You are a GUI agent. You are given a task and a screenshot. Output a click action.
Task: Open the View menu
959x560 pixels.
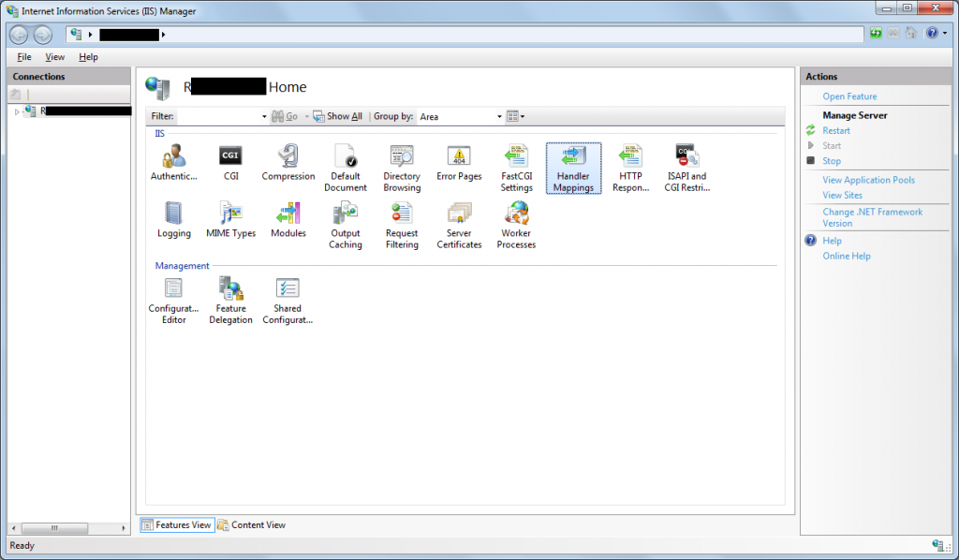pos(55,57)
